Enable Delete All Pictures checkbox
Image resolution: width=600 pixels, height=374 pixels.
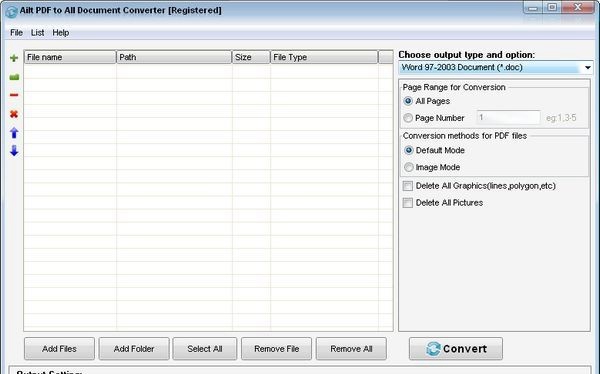coord(408,203)
